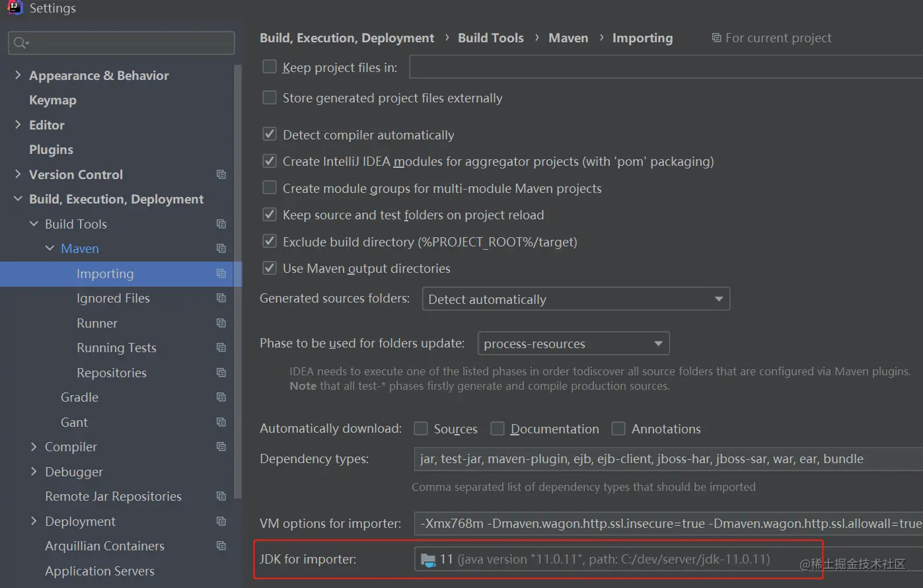Click the 'Keep project files in' path field
The height and width of the screenshot is (588, 923).
[x=666, y=67]
